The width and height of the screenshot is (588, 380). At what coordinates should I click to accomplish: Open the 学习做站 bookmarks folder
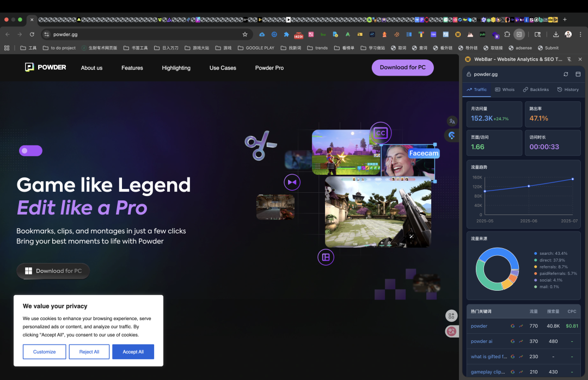[x=373, y=48]
